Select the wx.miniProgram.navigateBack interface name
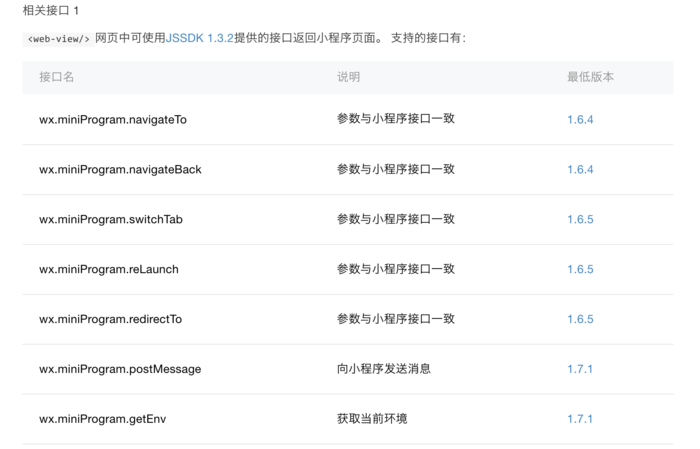The image size is (700, 449). coord(120,170)
